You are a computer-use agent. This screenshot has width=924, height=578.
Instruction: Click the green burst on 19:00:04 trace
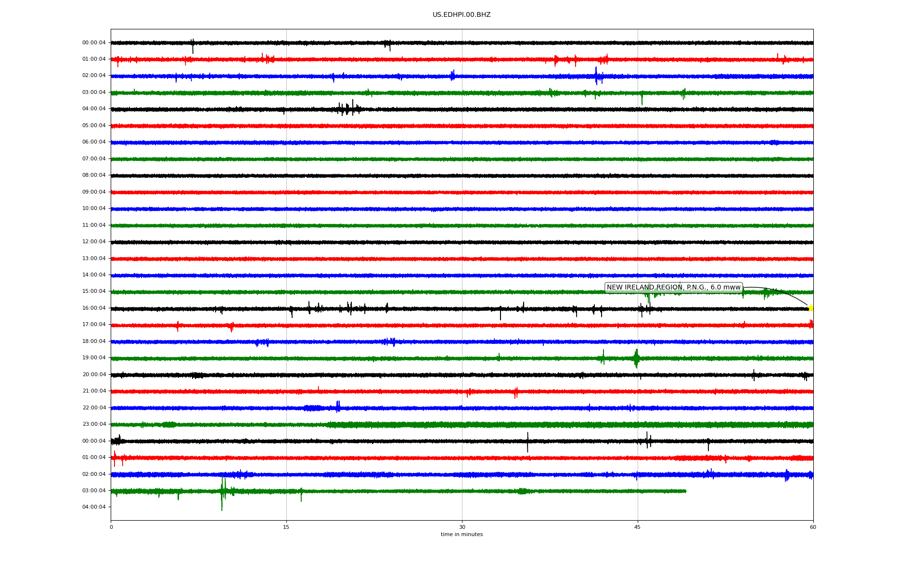pos(636,358)
